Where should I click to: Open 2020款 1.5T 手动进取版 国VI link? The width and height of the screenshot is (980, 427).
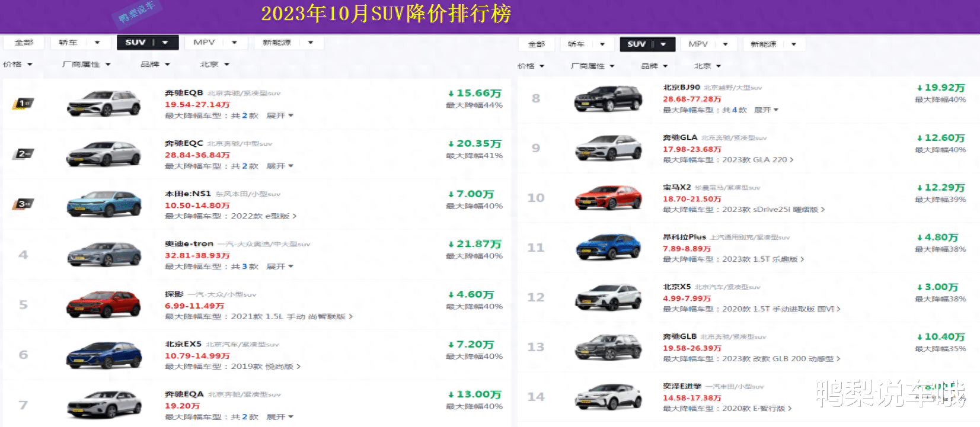[x=781, y=309]
